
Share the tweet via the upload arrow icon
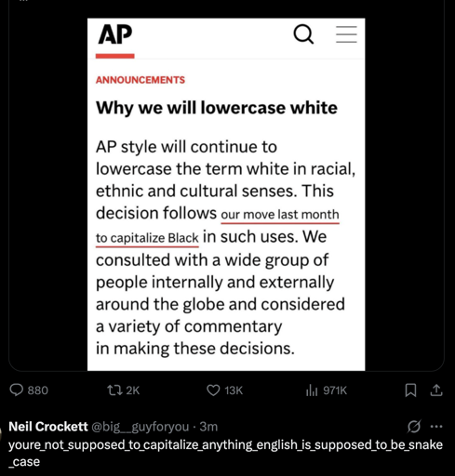click(436, 390)
